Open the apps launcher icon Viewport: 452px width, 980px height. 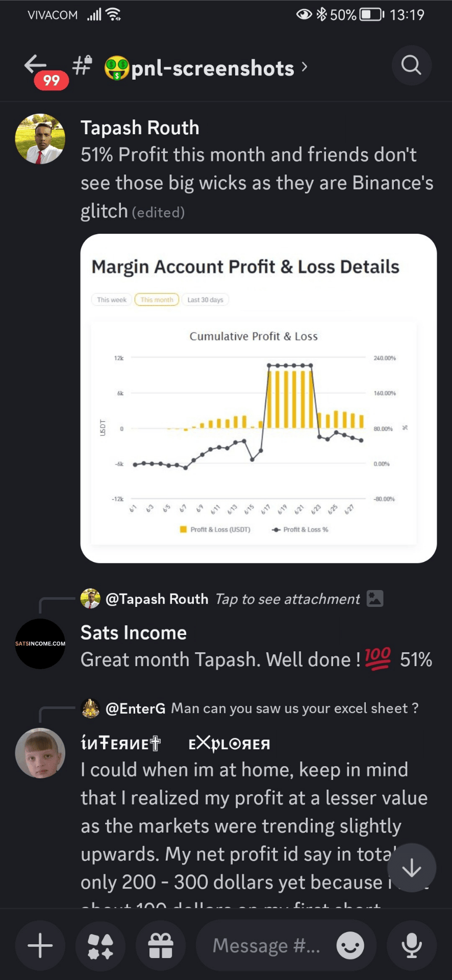[101, 946]
